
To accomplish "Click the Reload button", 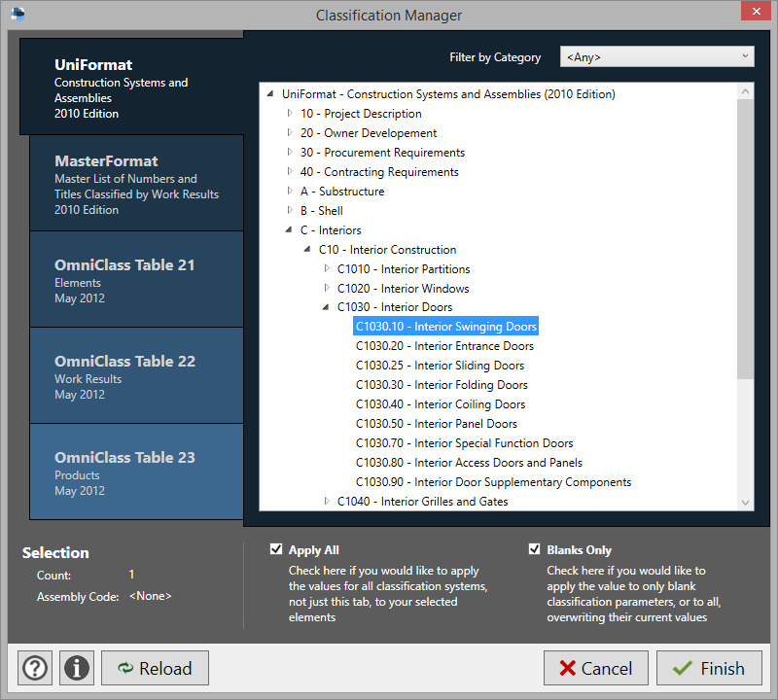I will pos(155,668).
